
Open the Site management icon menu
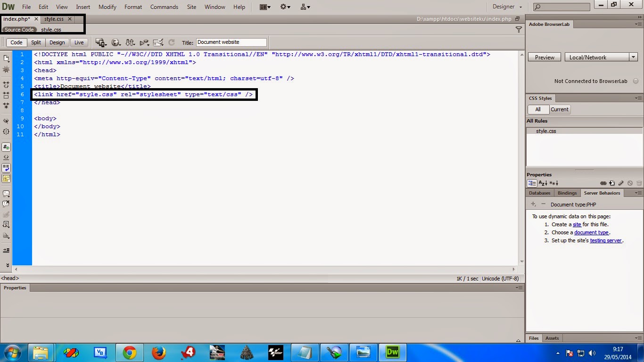click(305, 7)
